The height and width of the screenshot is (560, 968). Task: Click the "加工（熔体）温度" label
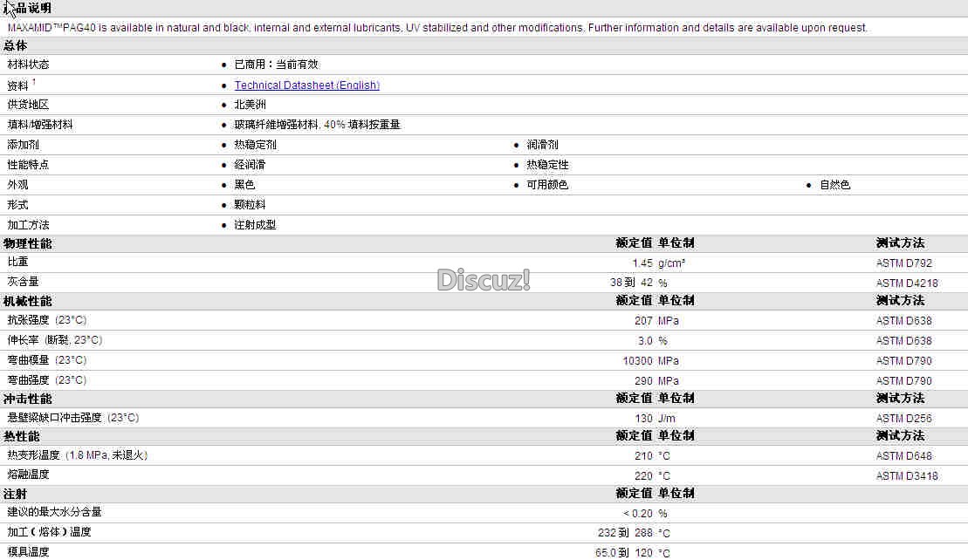[x=50, y=531]
